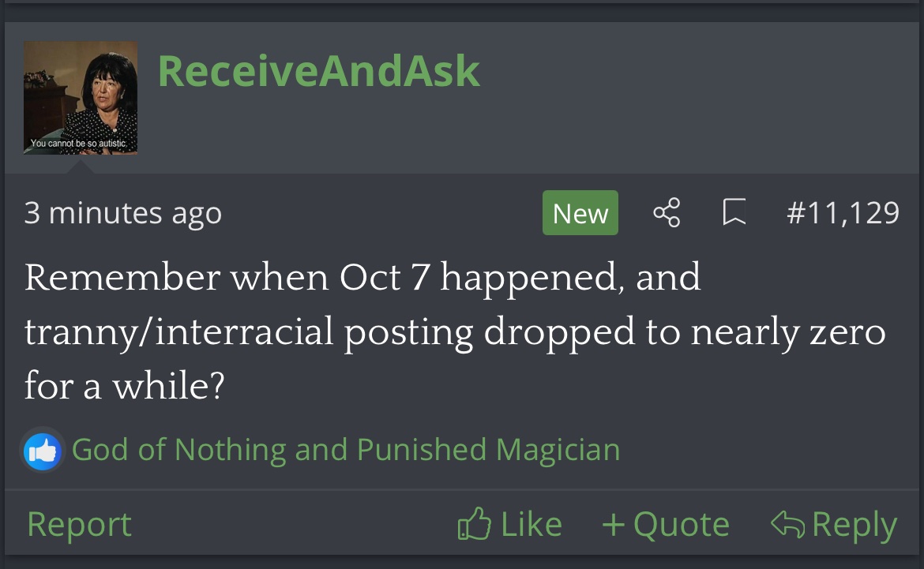924x569 pixels.
Task: Open the ReceiveAndAsk avatar image
Action: coord(81,98)
